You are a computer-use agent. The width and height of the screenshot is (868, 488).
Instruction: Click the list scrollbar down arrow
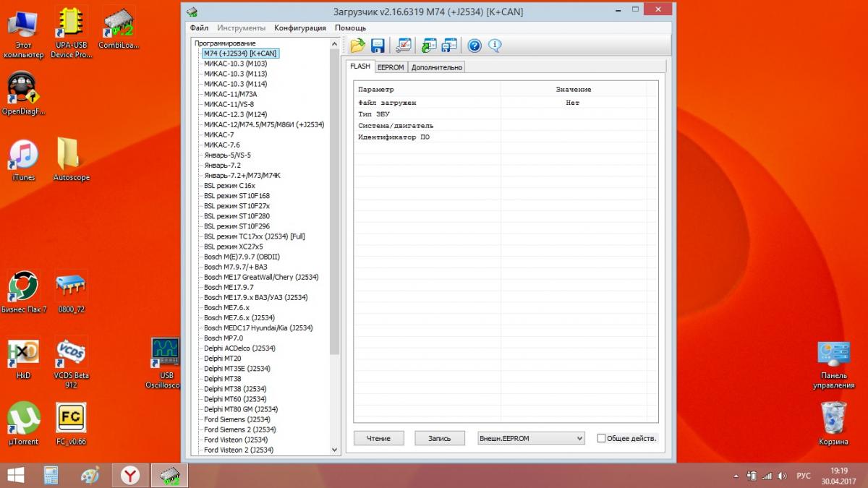(334, 449)
